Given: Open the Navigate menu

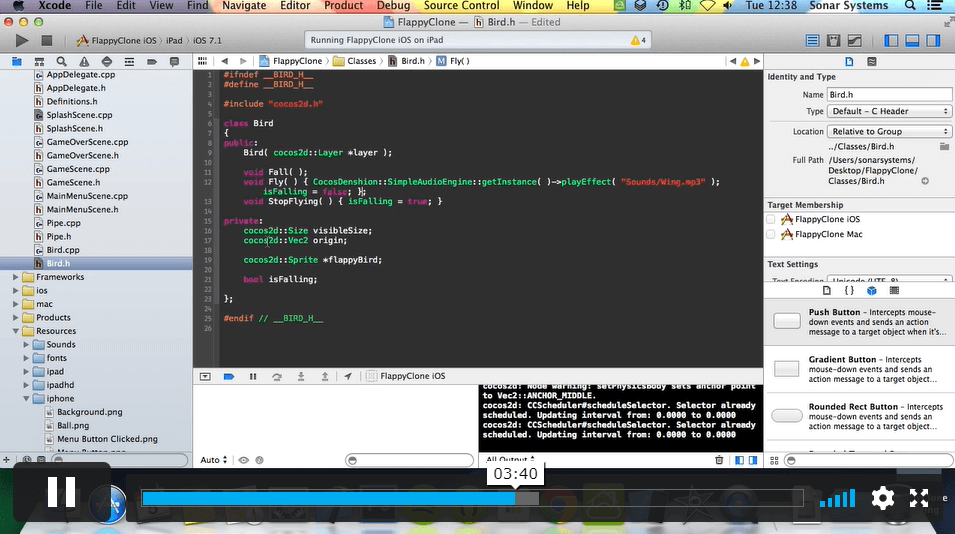Looking at the screenshot, I should coord(244,5).
